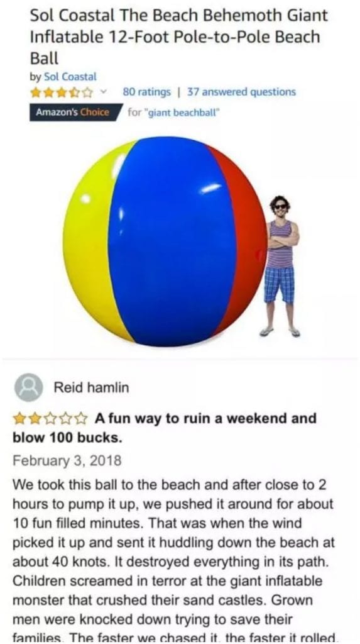The width and height of the screenshot is (360, 644).
Task: Click the "giant beachball" search term link
Action: pyautogui.click(x=182, y=112)
